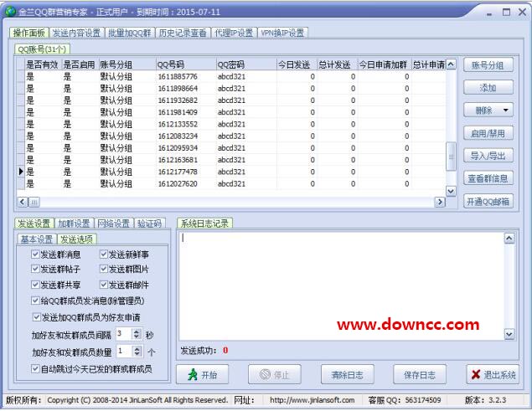
Task: Toggle the 发送群消息 checkbox
Action: pos(35,254)
